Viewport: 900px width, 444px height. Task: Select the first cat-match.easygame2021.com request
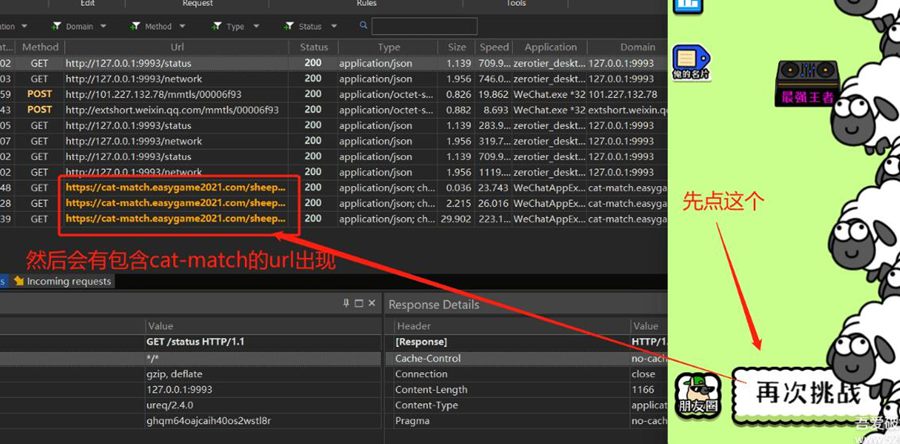point(176,187)
